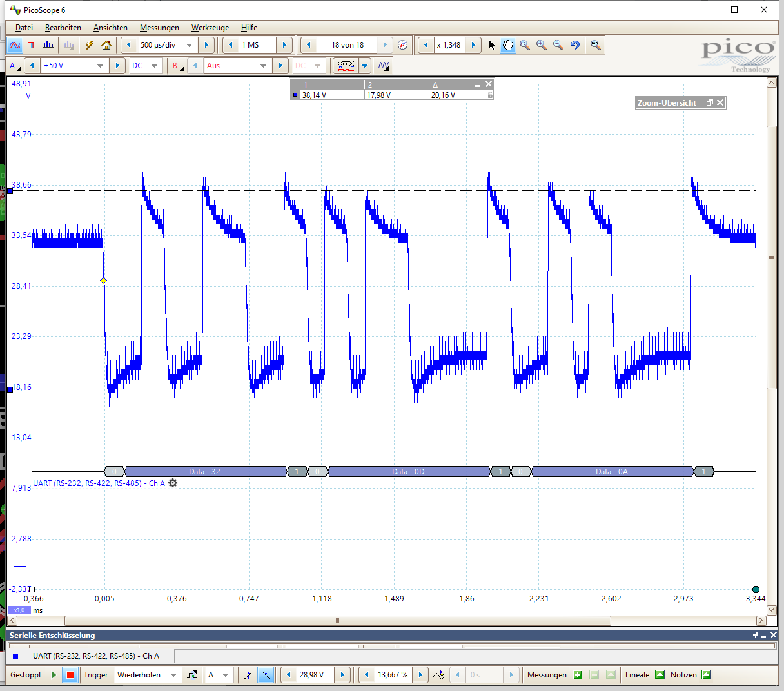Switch to Scope mode icon
The width and height of the screenshot is (784, 691).
pyautogui.click(x=15, y=45)
